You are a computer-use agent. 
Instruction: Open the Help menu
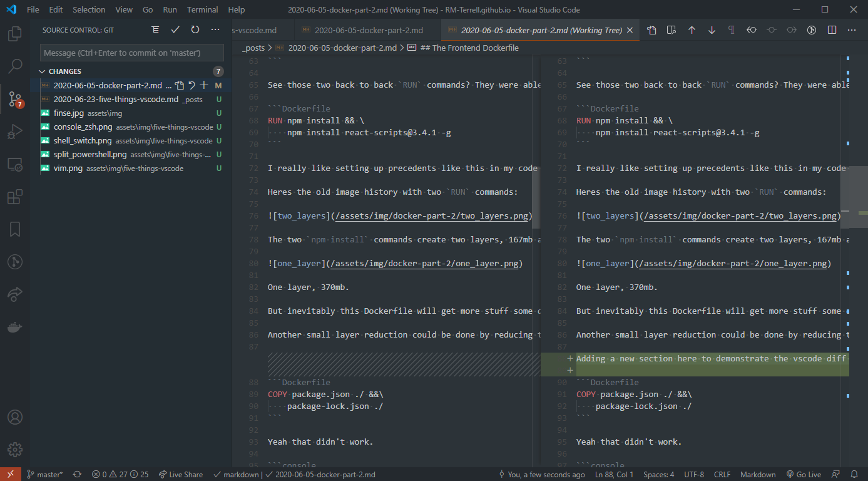[237, 10]
